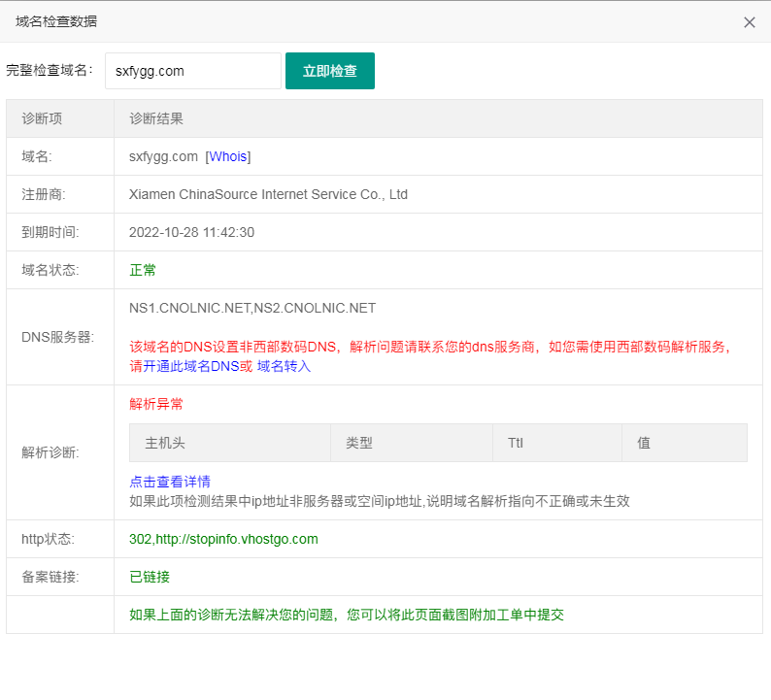Select the Xiamen ChinaSource registrar name

(268, 194)
